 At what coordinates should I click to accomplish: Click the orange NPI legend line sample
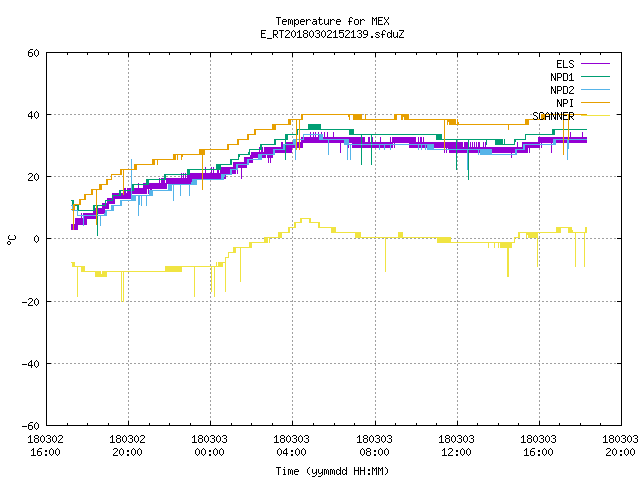pos(595,102)
